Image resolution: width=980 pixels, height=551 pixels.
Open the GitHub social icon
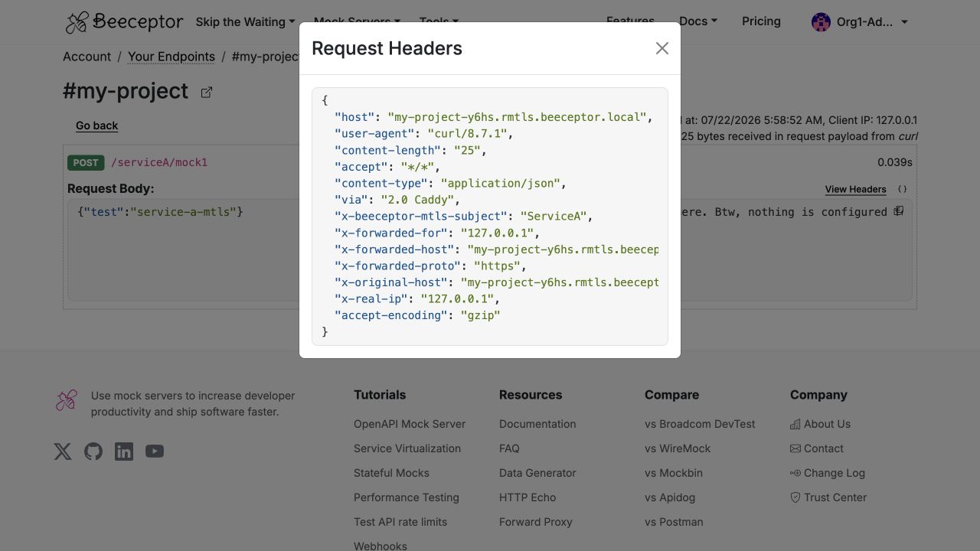point(93,452)
